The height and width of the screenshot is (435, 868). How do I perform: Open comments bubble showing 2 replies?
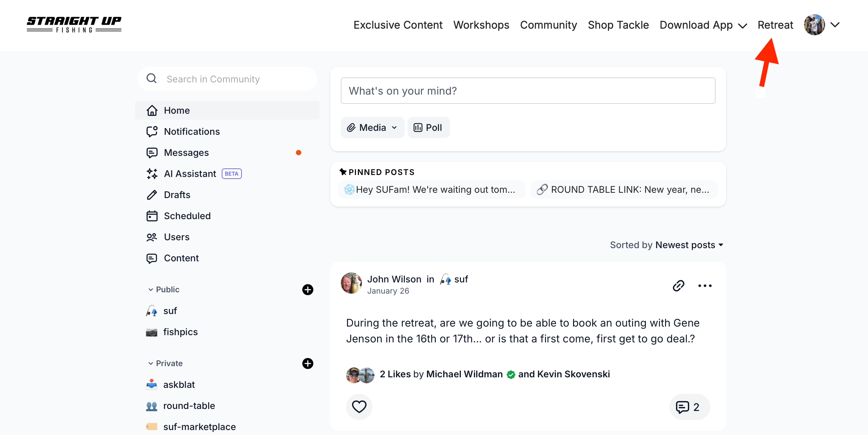tap(689, 407)
